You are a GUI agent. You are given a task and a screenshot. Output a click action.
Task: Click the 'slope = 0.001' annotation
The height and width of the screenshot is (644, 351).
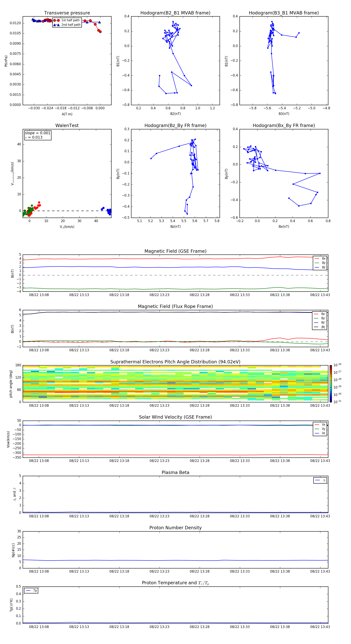click(x=37, y=133)
